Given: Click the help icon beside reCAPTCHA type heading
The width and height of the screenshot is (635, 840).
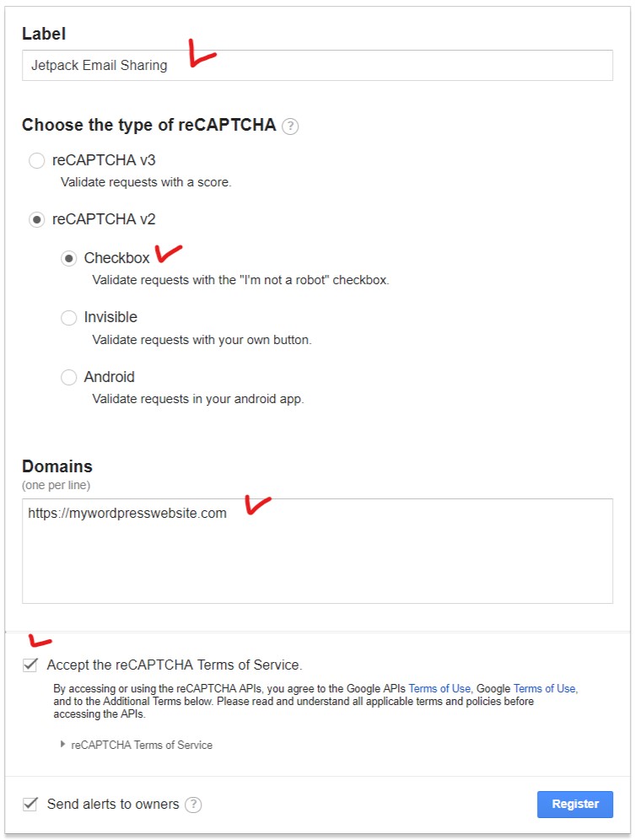Looking at the screenshot, I should [x=290, y=127].
